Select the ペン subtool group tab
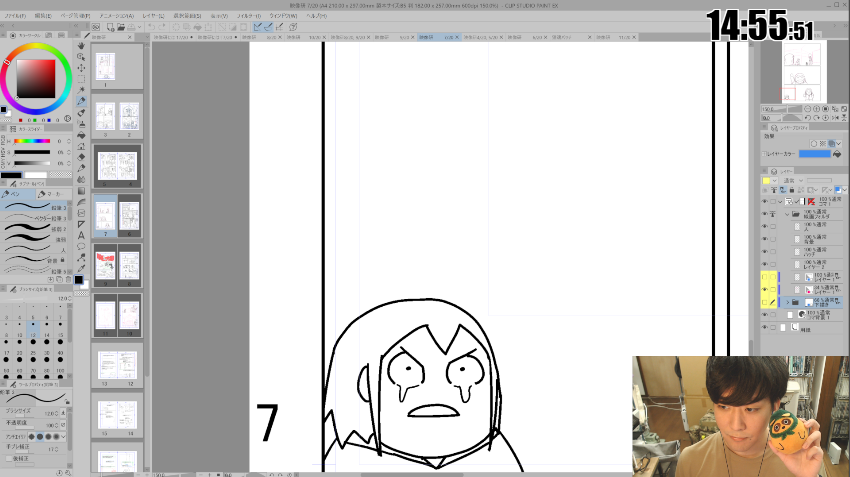 click(18, 194)
